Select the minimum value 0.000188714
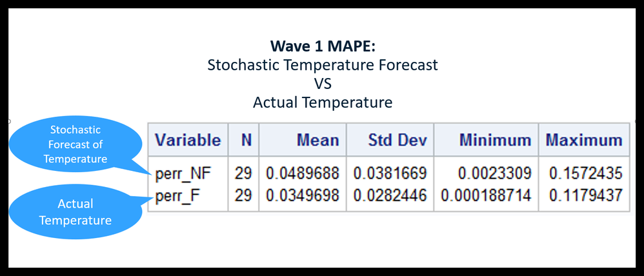644x276 pixels. click(486, 195)
